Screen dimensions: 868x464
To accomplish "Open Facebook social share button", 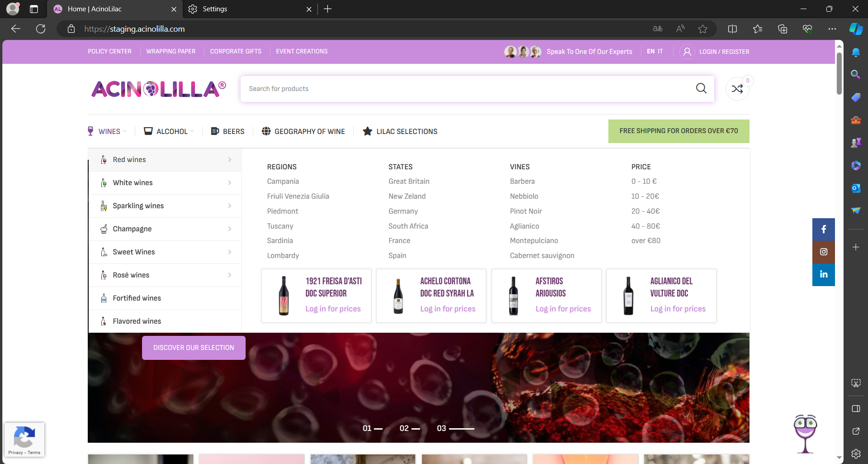I will tap(824, 230).
